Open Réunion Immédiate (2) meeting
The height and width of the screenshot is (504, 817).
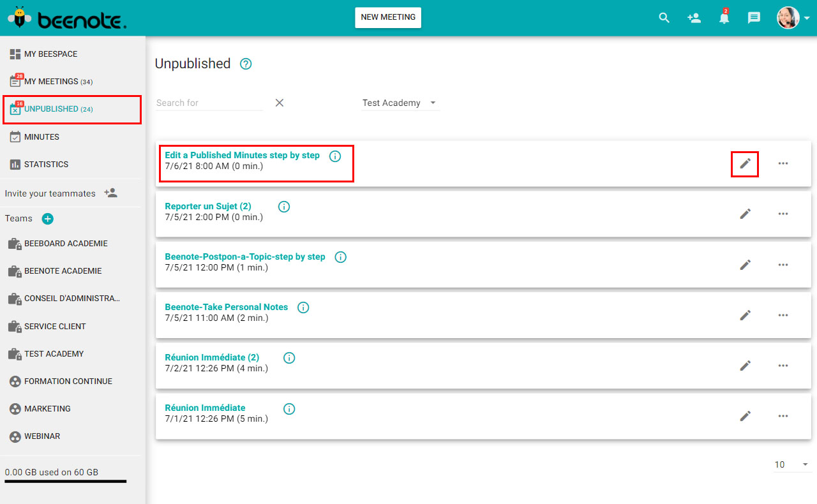point(212,357)
